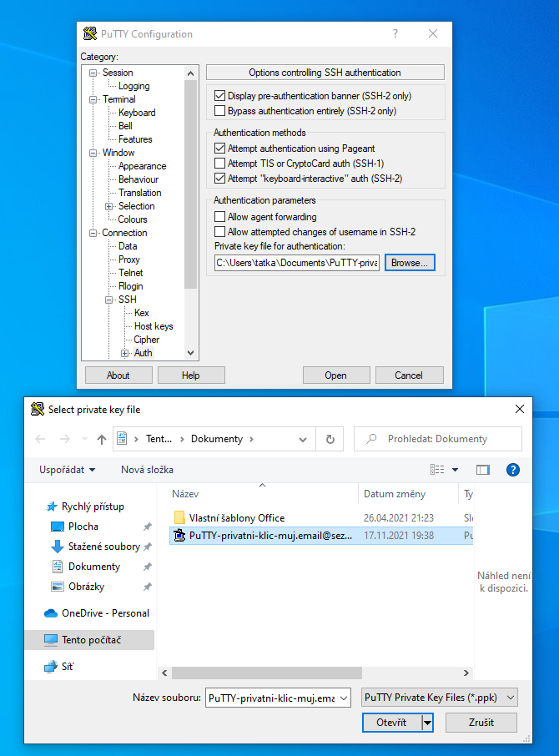Sort by Název column header

pyautogui.click(x=185, y=494)
